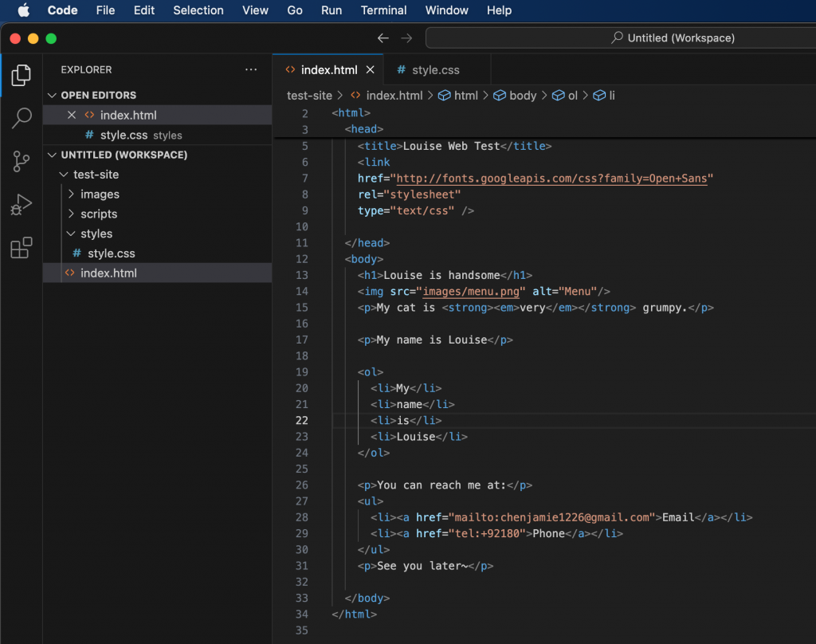Open the Run and Debug view
The height and width of the screenshot is (644, 816).
tap(22, 205)
